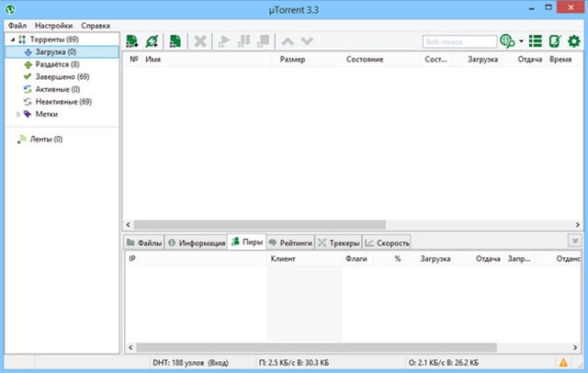Sort torrent list by Размер column
The width and height of the screenshot is (588, 373).
tap(292, 59)
